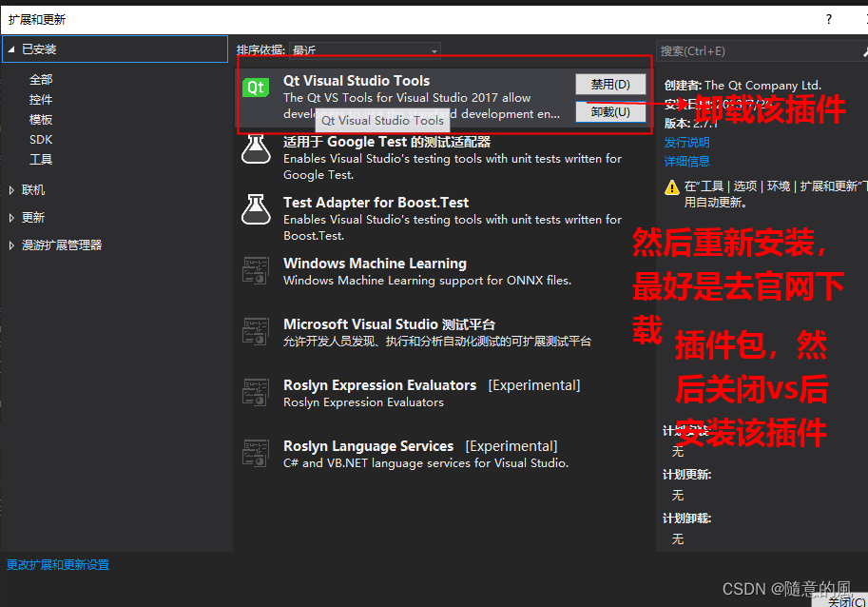Expand the 漫游扩展管理器 category
This screenshot has width=868, height=607.
(x=11, y=245)
